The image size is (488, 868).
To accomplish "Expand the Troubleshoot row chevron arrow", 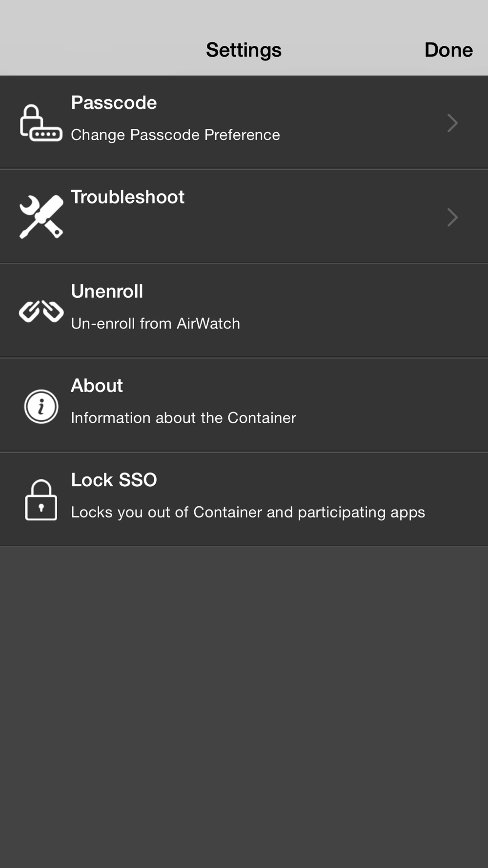I will 452,217.
